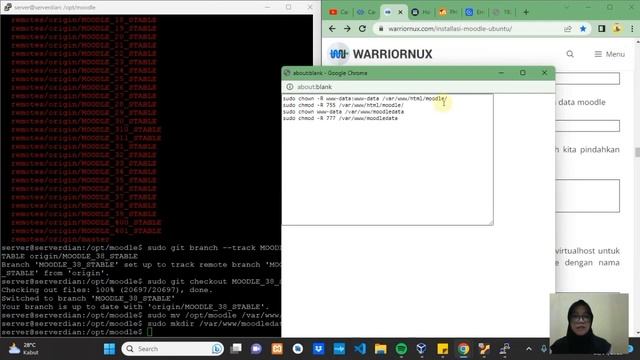
Task: Click the taskbar Search box
Action: pyautogui.click(x=173, y=349)
